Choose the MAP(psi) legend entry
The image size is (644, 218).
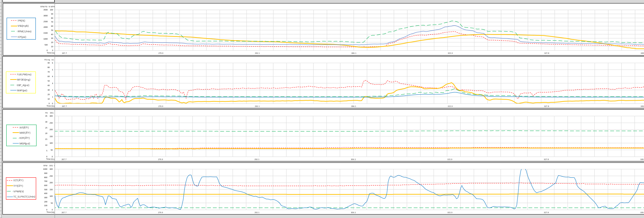point(22,90)
